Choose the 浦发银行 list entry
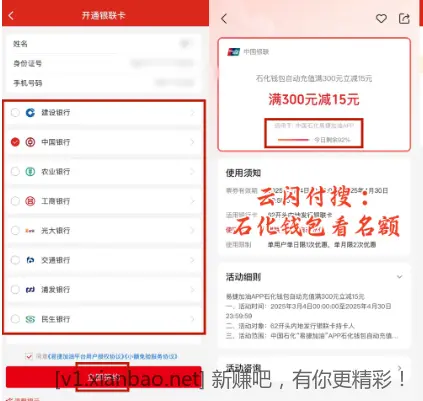Image resolution: width=423 pixels, height=401 pixels. point(104,289)
